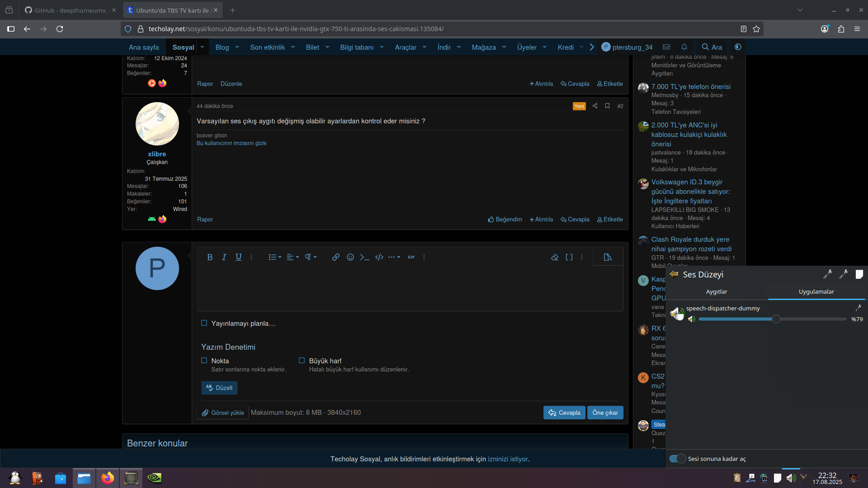
Task: Bookmark post #2 by xlibre
Action: click(x=608, y=106)
